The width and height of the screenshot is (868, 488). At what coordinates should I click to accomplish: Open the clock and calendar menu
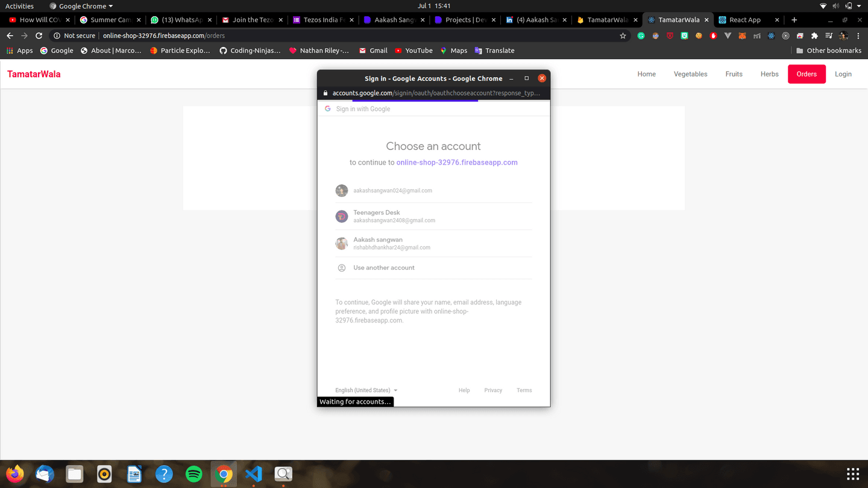click(434, 6)
